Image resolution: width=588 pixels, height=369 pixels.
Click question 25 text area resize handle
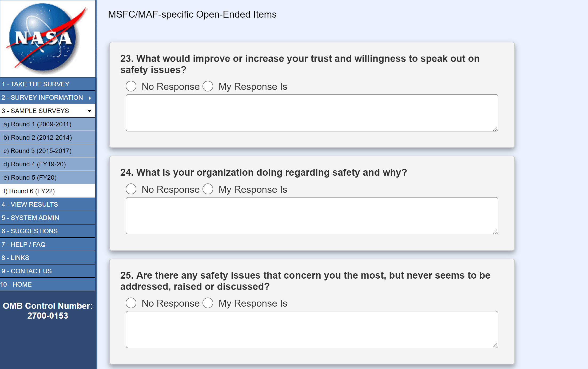(x=495, y=346)
